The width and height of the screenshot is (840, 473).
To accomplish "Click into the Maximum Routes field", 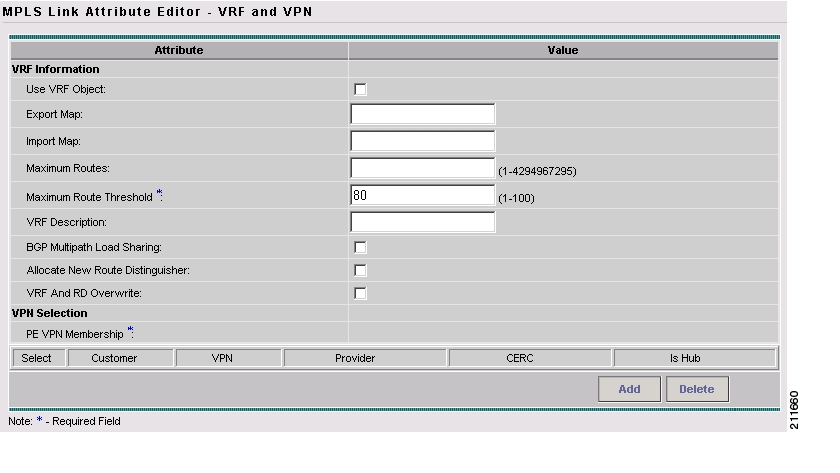I will point(423,168).
